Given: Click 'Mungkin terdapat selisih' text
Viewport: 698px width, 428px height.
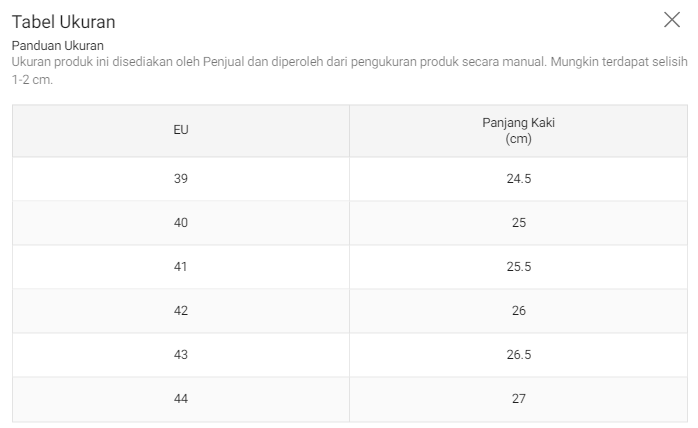Looking at the screenshot, I should click(x=619, y=61).
